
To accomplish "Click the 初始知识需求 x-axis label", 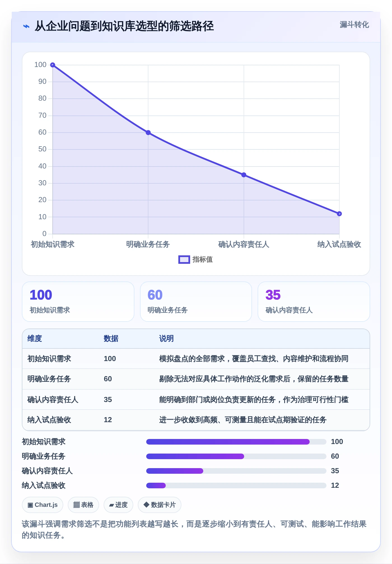I will (53, 244).
